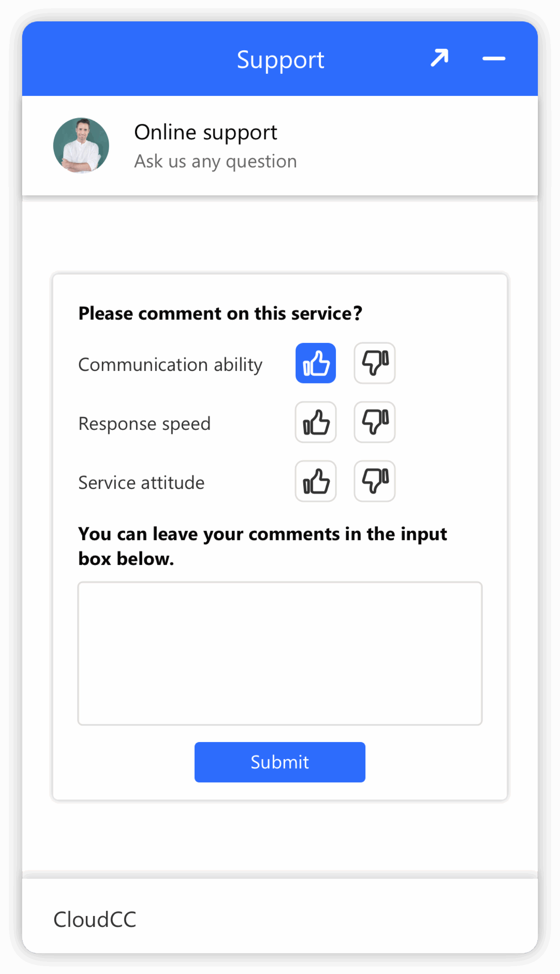Click the support agent avatar photo
This screenshot has width=560, height=974.
[x=81, y=145]
